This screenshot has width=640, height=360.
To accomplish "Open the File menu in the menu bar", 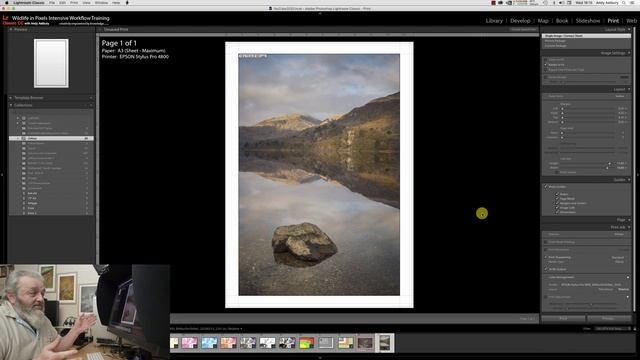I will (52, 3).
